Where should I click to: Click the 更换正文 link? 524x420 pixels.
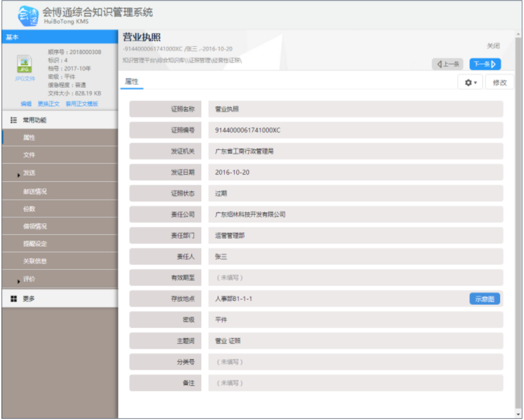[x=49, y=104]
